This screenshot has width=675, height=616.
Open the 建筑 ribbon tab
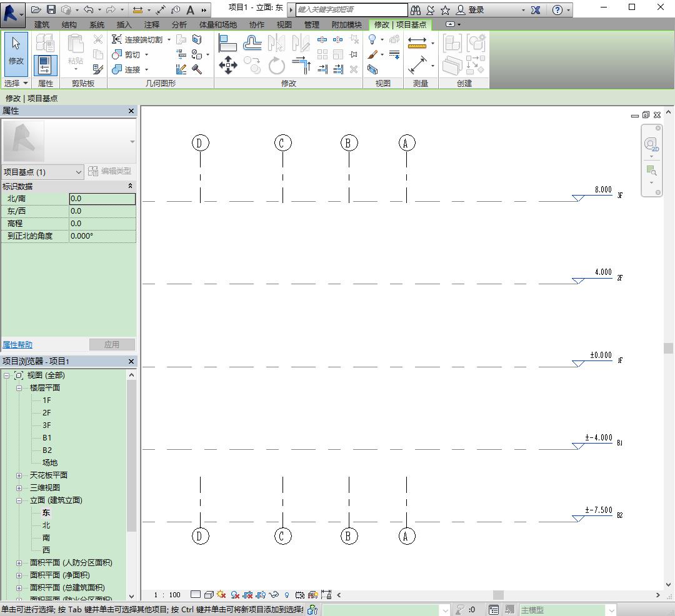[x=42, y=25]
